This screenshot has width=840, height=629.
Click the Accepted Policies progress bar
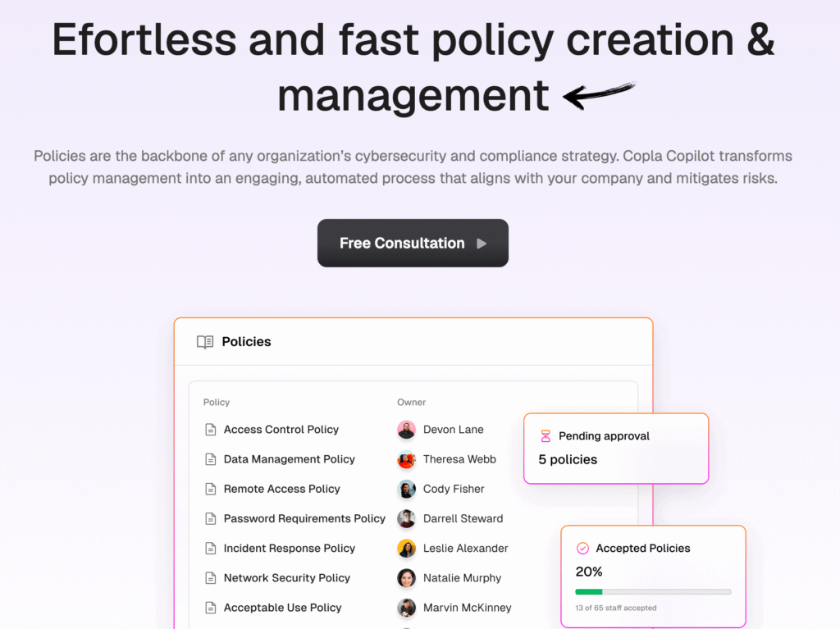(653, 591)
